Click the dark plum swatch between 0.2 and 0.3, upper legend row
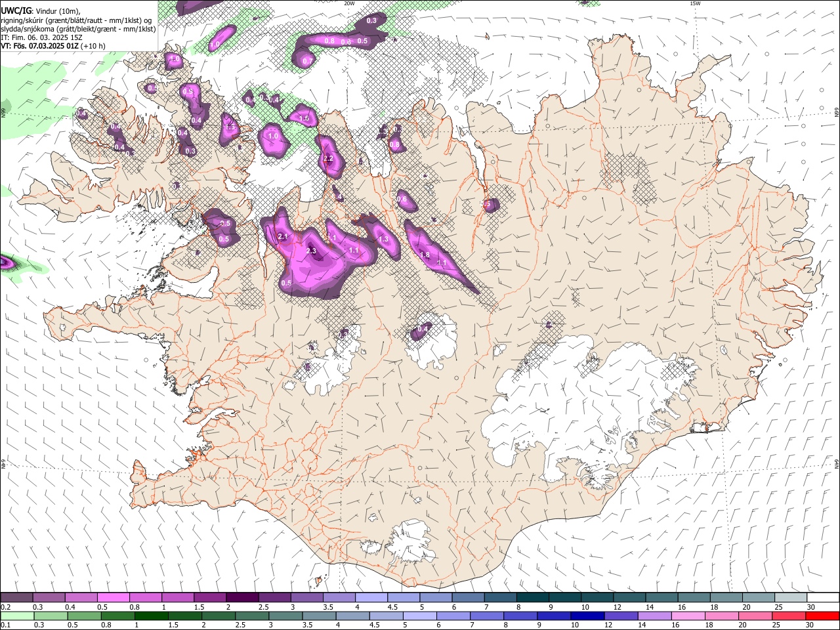Image resolution: width=840 pixels, height=630 pixels. coord(16,597)
